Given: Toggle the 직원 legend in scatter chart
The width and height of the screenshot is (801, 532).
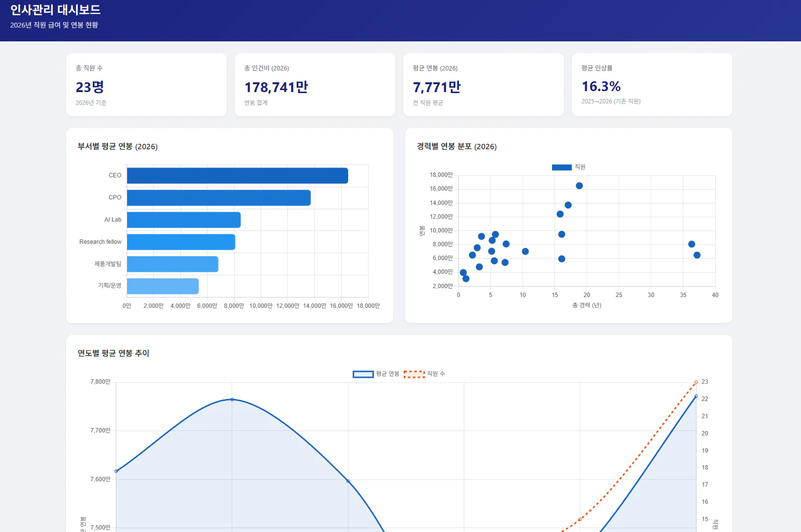Looking at the screenshot, I should (568, 167).
